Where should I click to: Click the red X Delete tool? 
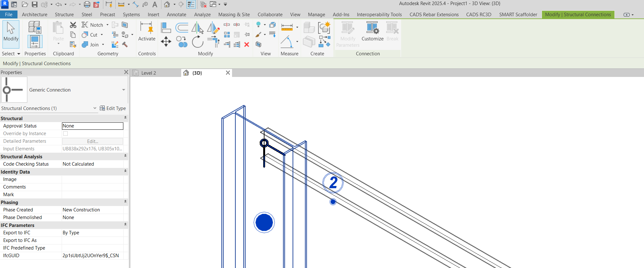(x=247, y=45)
